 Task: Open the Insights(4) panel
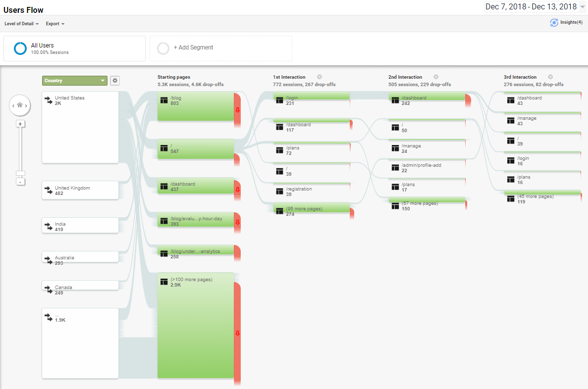click(x=566, y=22)
